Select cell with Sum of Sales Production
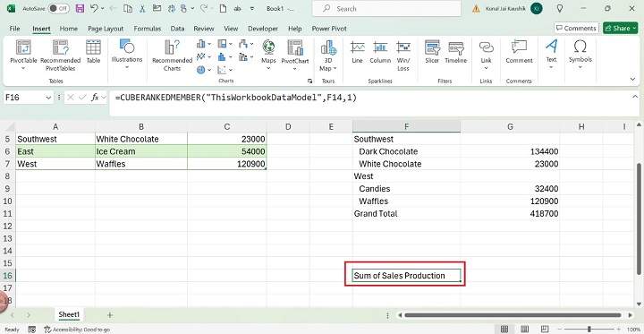This screenshot has width=644, height=334. tap(406, 276)
